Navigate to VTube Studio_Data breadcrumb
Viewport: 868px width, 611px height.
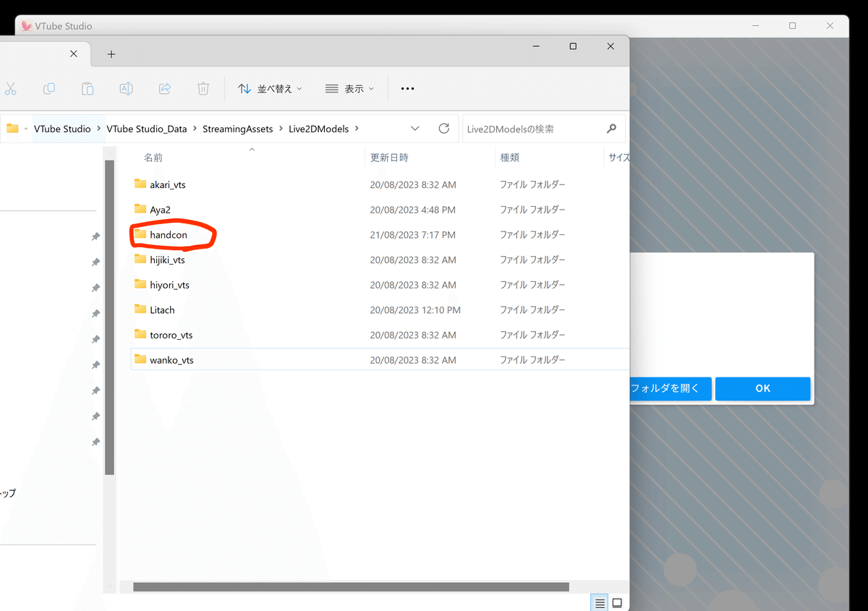click(x=147, y=129)
